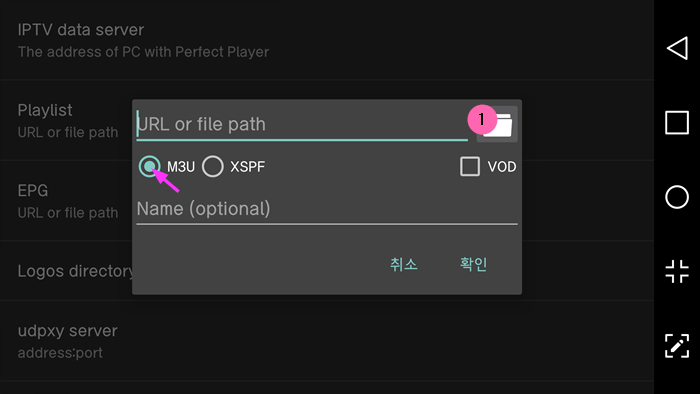Viewport: 700px width, 394px height.
Task: Focus the URL or file path field
Action: point(302,124)
